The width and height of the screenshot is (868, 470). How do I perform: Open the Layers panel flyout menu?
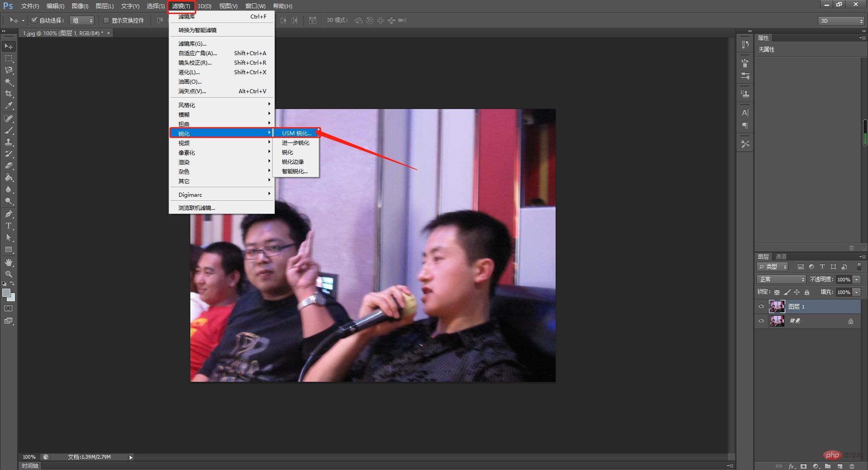coord(862,256)
